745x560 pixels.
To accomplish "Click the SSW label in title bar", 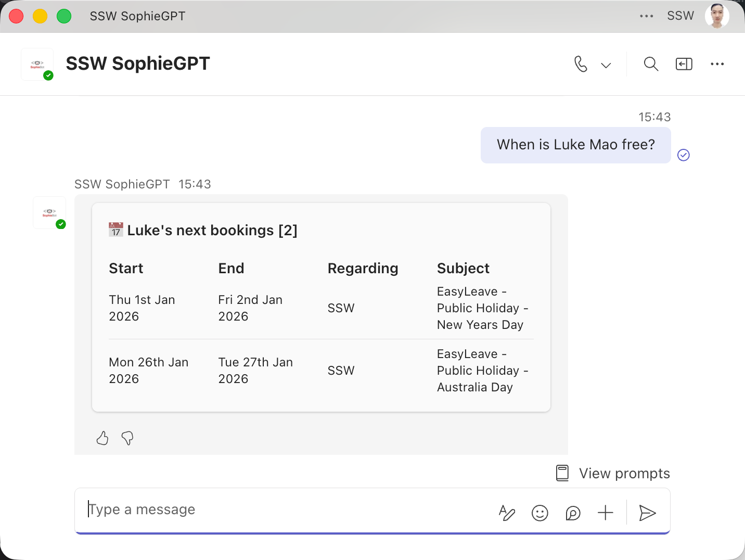I will [680, 16].
